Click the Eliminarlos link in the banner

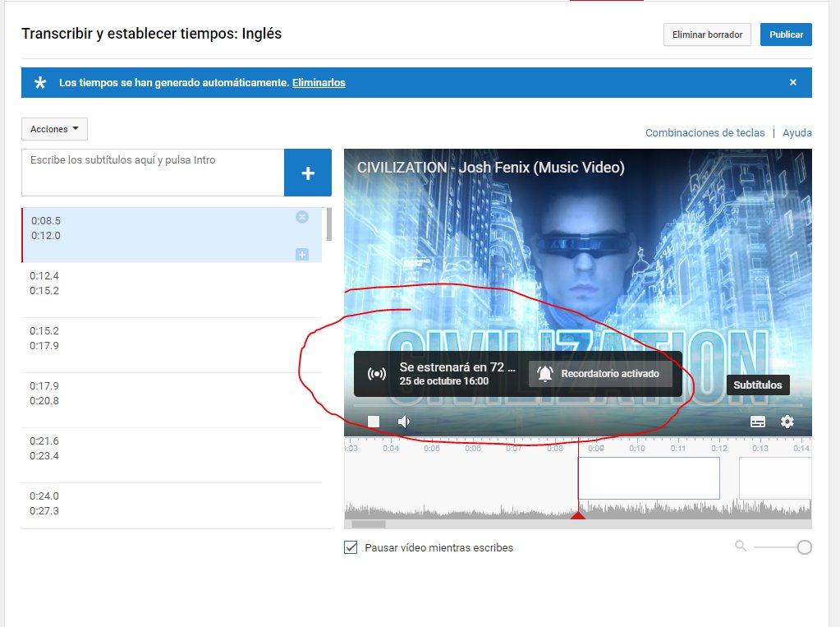coord(319,83)
